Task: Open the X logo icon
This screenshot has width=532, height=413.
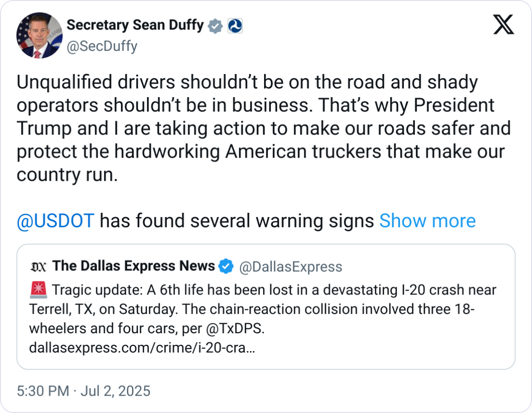Action: (x=503, y=24)
